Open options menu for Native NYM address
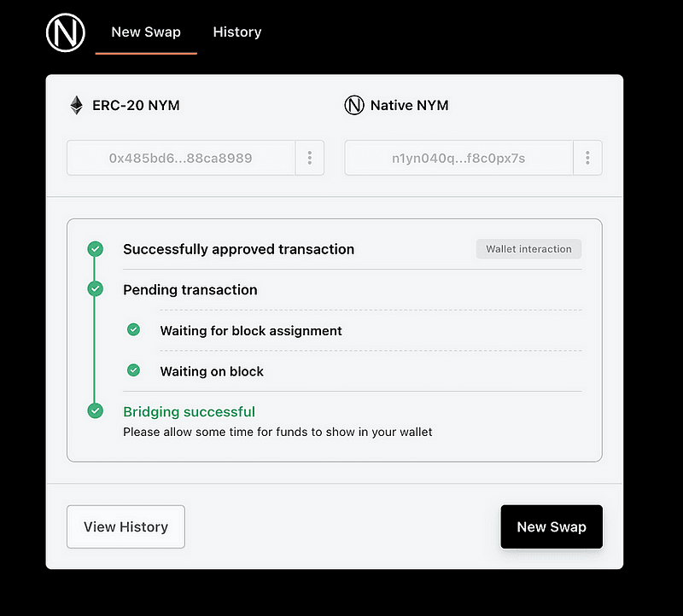The height and width of the screenshot is (616, 683). (x=587, y=158)
